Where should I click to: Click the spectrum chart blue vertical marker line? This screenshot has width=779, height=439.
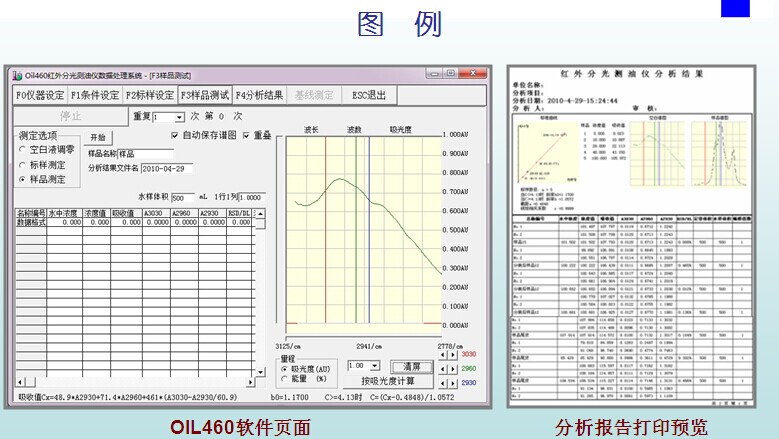(369, 230)
